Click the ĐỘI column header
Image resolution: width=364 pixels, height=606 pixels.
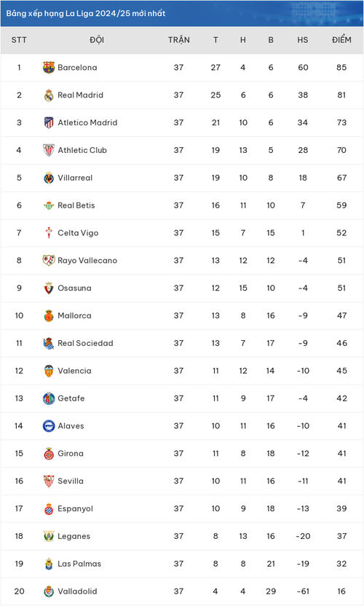[97, 40]
